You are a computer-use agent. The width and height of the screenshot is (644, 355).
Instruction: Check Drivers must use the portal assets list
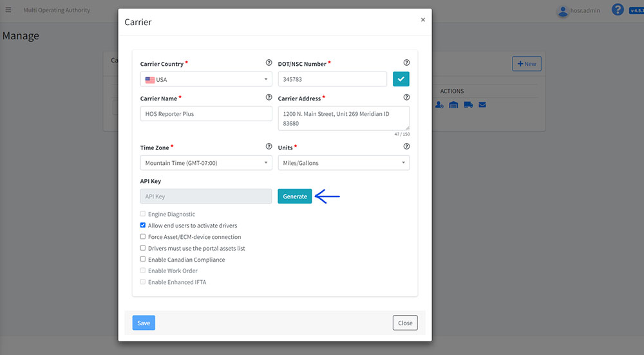pos(143,248)
